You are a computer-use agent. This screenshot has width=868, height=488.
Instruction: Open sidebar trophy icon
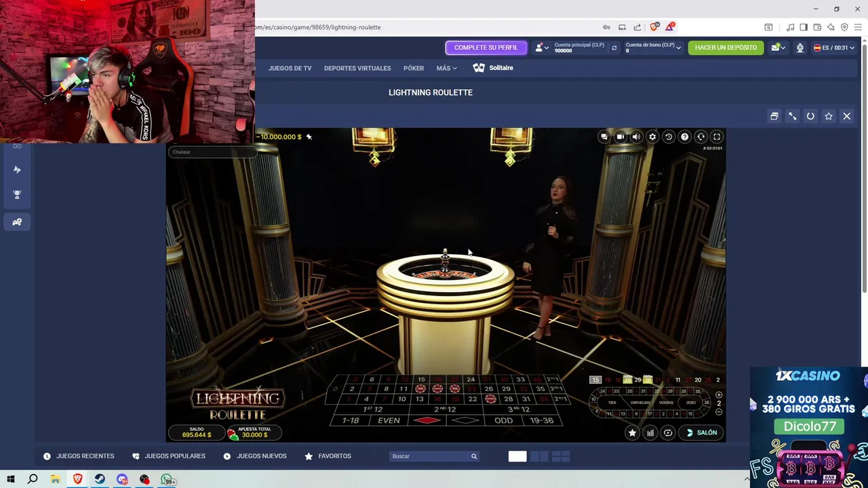click(17, 195)
